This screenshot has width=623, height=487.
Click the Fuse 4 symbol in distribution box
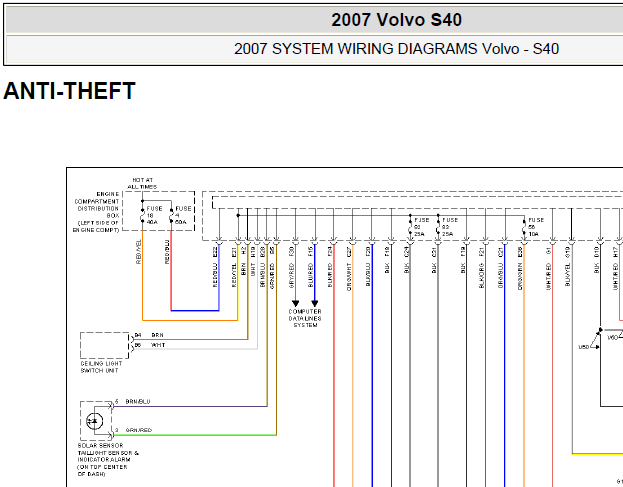[171, 216]
